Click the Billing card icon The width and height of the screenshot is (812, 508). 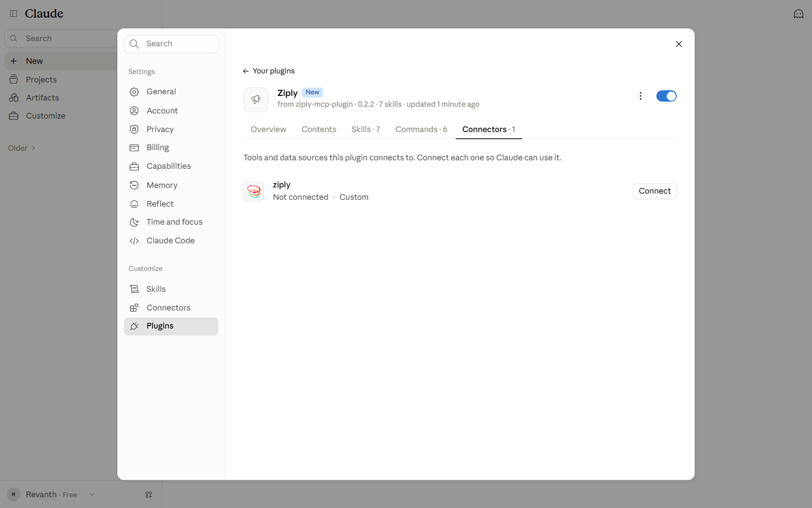click(x=134, y=148)
